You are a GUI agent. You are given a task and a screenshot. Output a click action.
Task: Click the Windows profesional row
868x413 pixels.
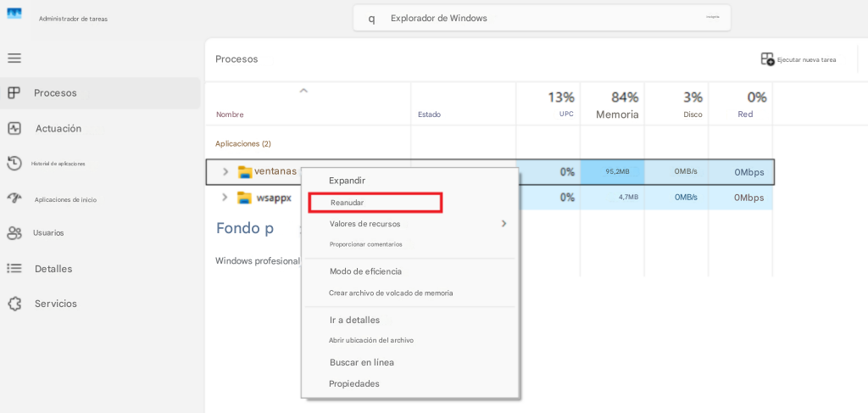click(258, 260)
